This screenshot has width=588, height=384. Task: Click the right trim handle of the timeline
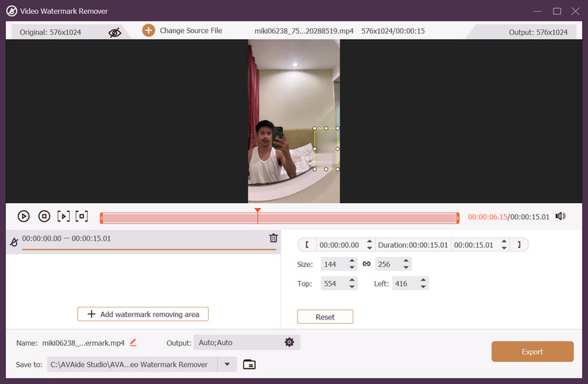pyautogui.click(x=458, y=218)
